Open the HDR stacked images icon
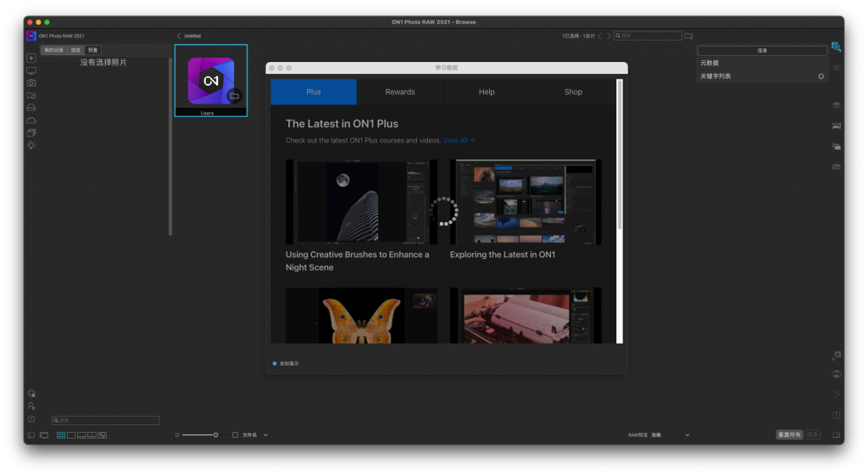 coord(836,147)
